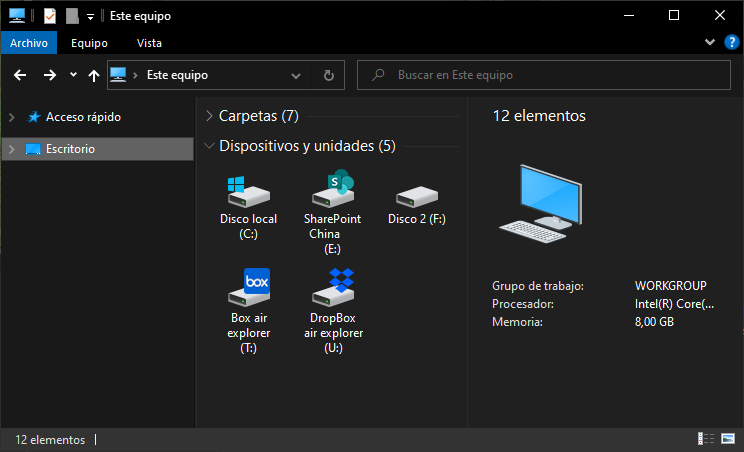Open the Vista ribbon tab
Image resolution: width=744 pixels, height=452 pixels.
pyautogui.click(x=149, y=43)
